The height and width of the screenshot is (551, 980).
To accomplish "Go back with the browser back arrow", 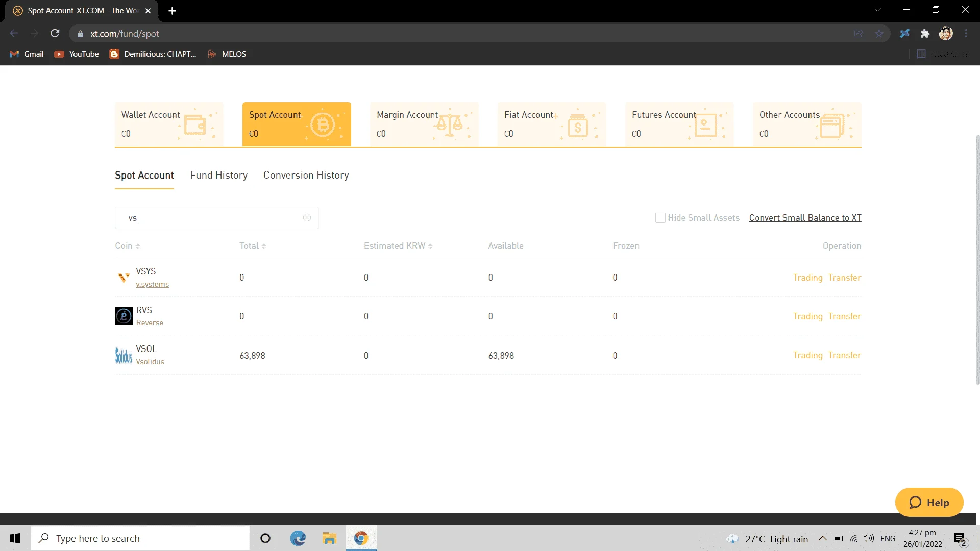I will [x=14, y=34].
